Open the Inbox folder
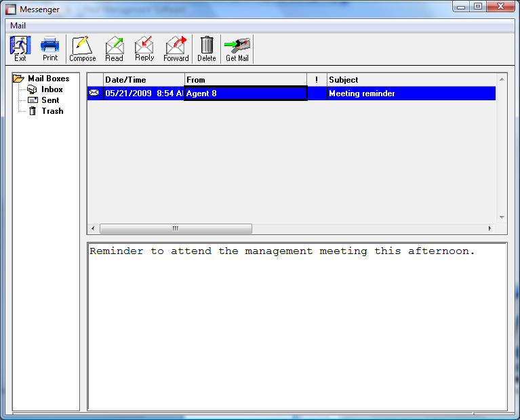The image size is (520, 420). pos(52,89)
